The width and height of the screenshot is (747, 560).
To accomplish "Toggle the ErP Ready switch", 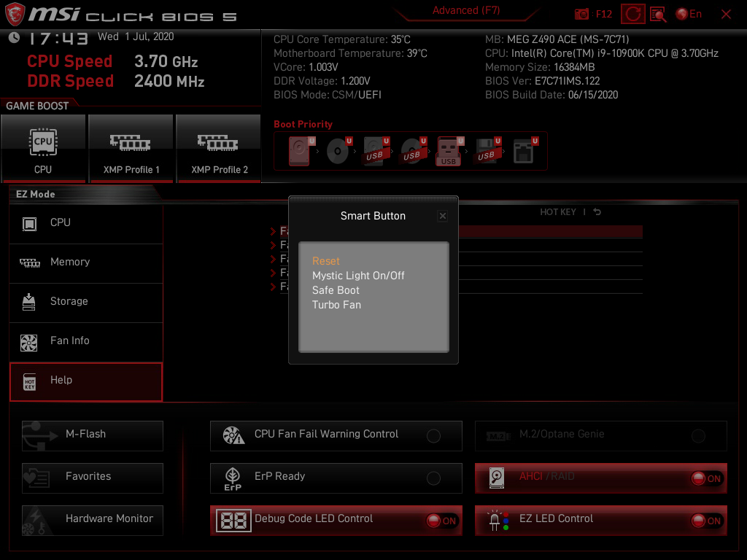I will click(x=433, y=478).
